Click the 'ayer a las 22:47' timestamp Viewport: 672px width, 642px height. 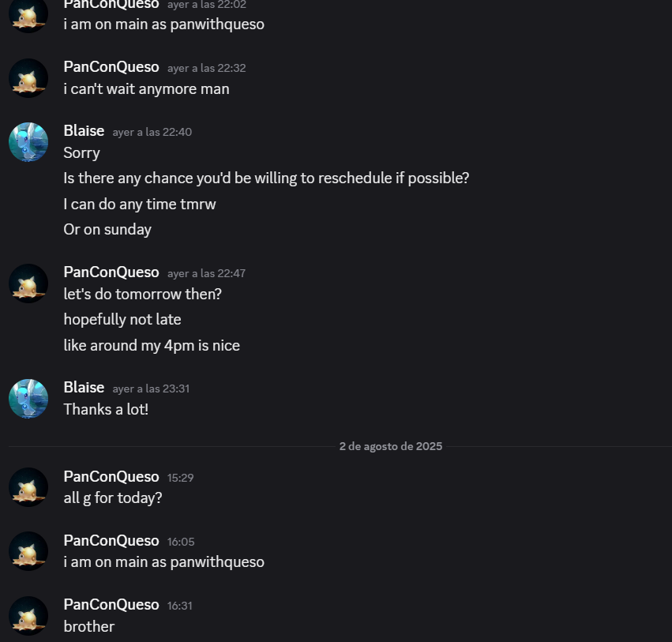click(x=207, y=273)
